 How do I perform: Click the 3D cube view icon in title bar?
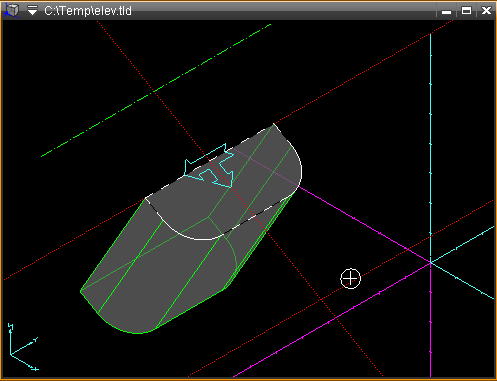[x=12, y=10]
